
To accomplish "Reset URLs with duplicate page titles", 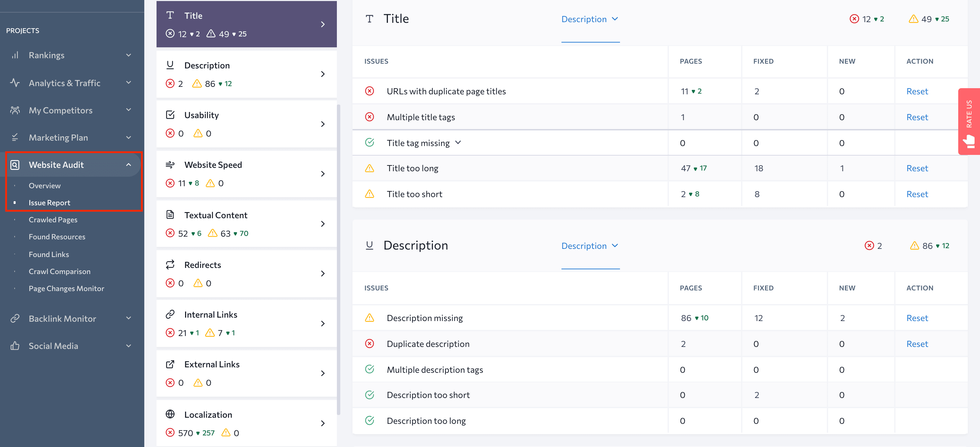I will [x=917, y=91].
